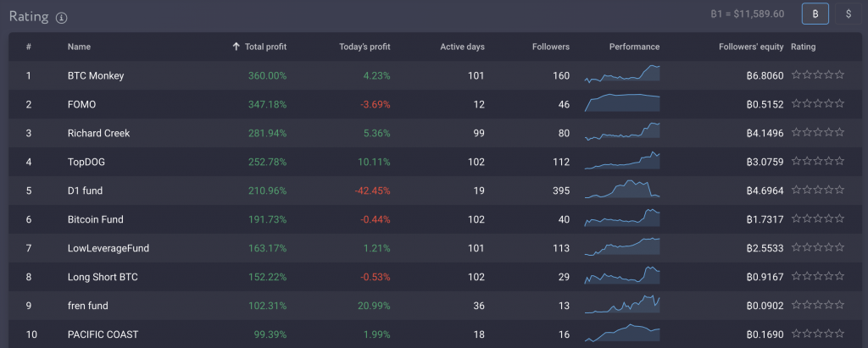Rate BTC Monkey five stars
The width and height of the screenshot is (868, 348).
(840, 75)
